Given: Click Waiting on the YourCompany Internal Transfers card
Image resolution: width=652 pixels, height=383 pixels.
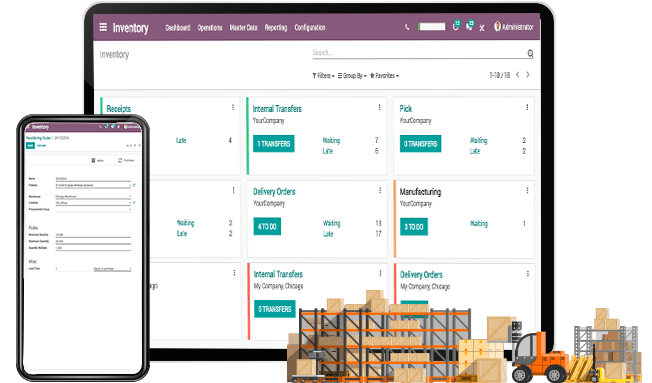Looking at the screenshot, I should point(331,141).
